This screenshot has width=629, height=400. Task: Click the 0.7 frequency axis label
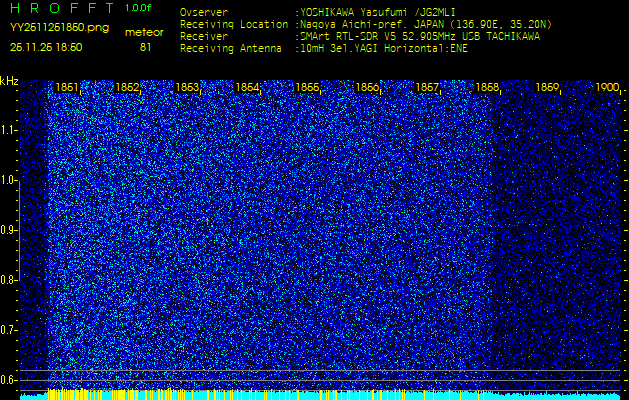8,330
